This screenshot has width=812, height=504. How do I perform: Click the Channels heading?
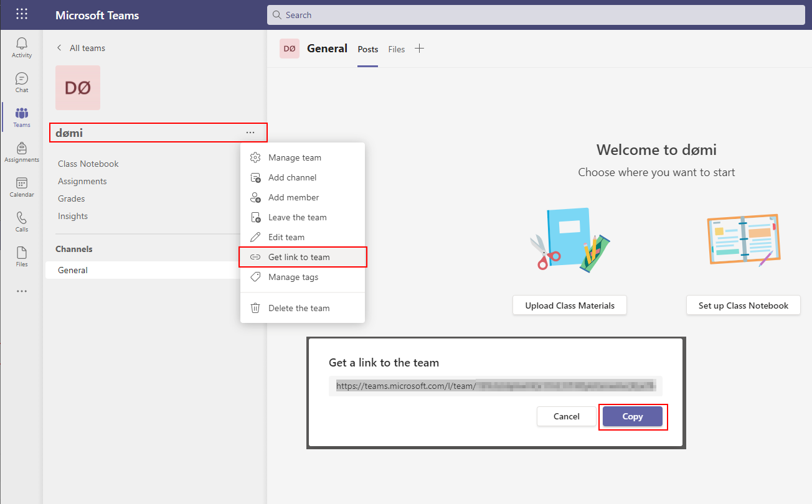(74, 249)
